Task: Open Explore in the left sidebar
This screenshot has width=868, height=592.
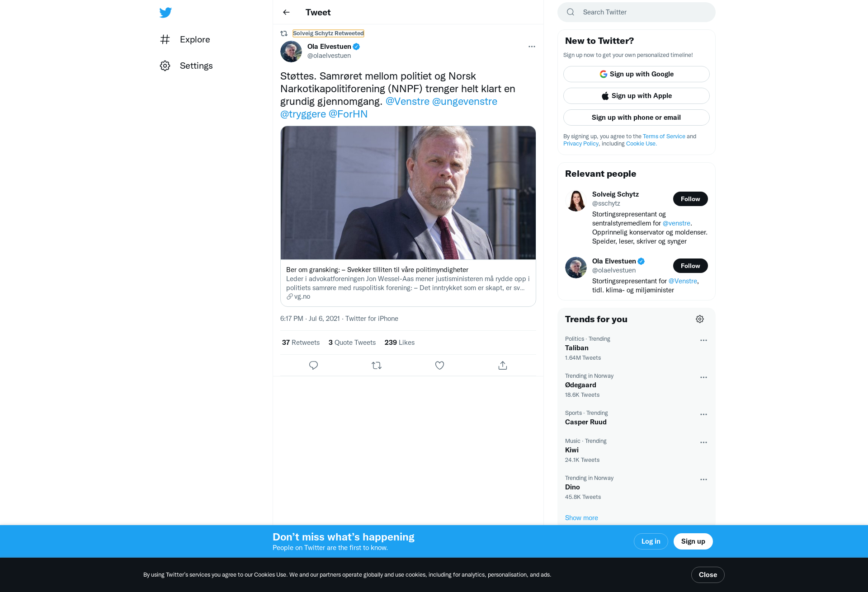Action: tap(185, 39)
